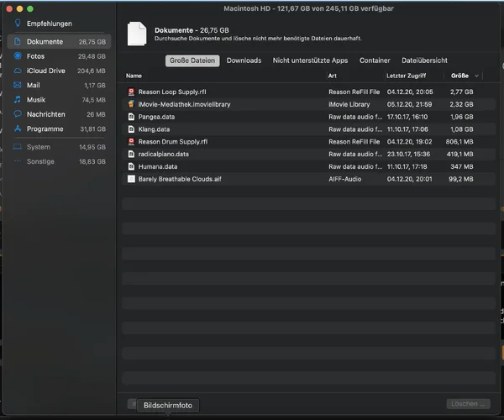Sort by Letzter Zugriff column

coord(407,76)
